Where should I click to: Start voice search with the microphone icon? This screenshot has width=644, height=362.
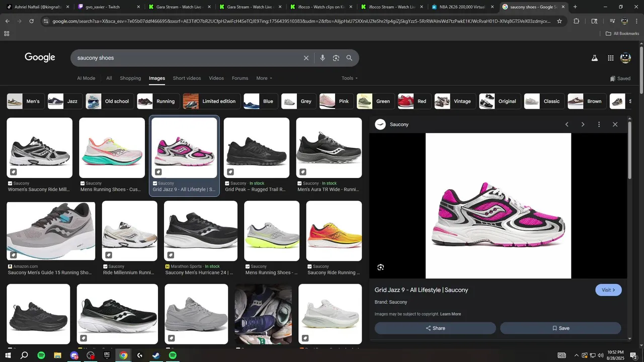pyautogui.click(x=323, y=58)
